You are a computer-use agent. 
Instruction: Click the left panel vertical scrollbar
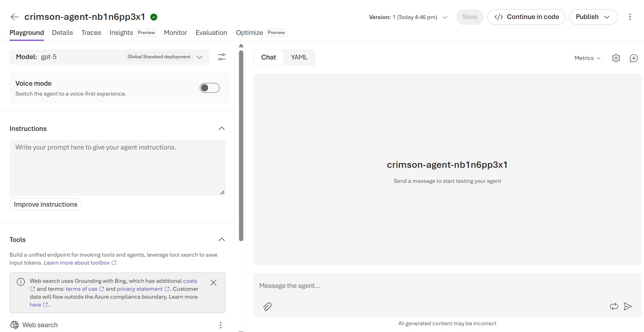pyautogui.click(x=241, y=146)
